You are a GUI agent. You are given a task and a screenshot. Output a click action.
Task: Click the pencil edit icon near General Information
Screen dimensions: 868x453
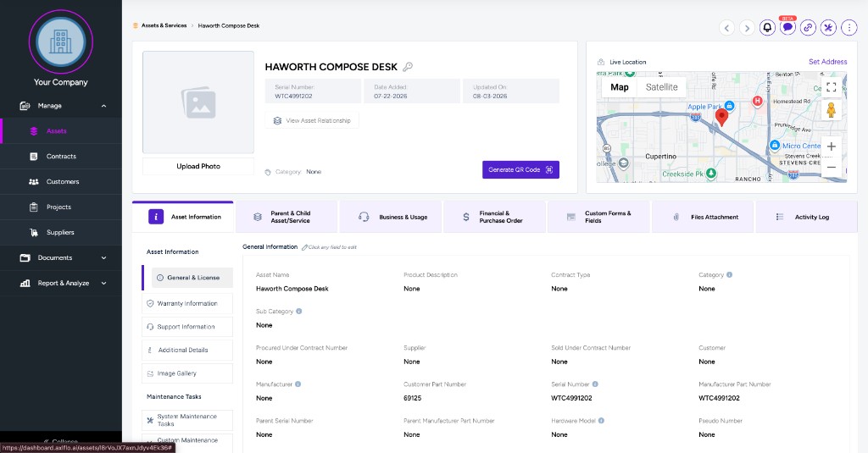tap(304, 247)
